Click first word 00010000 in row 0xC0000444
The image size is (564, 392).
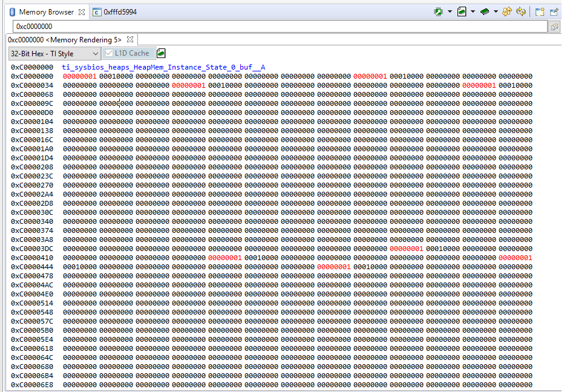click(80, 267)
